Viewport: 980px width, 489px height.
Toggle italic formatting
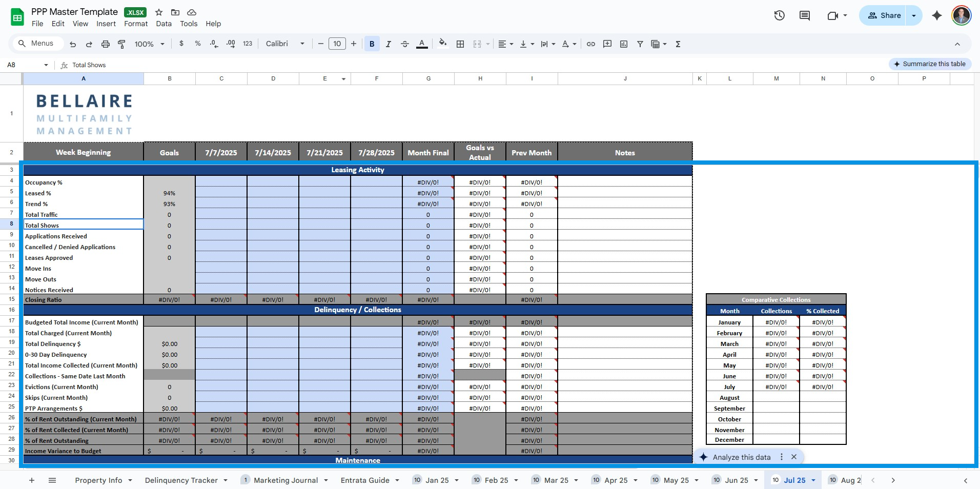tap(388, 44)
